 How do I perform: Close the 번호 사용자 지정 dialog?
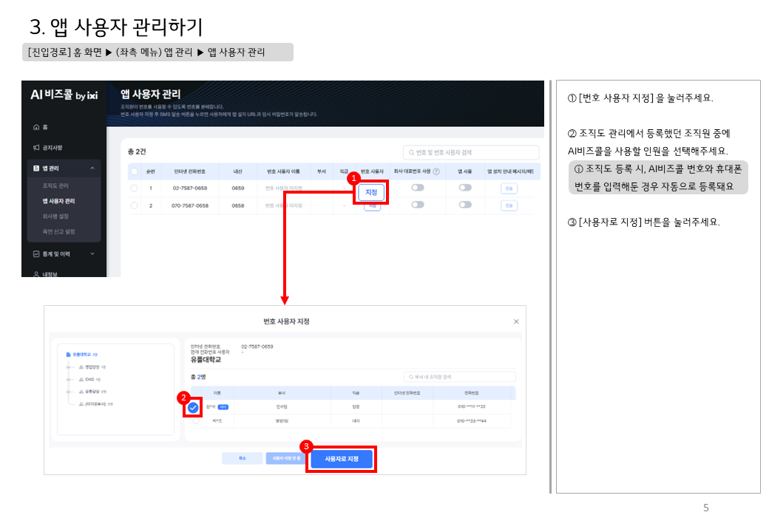pos(516,321)
